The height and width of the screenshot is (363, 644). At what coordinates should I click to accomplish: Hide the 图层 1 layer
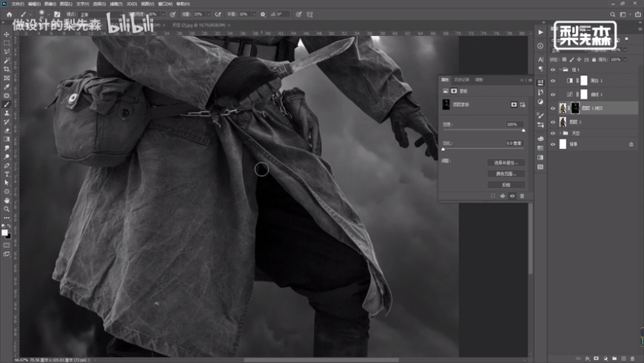click(553, 122)
